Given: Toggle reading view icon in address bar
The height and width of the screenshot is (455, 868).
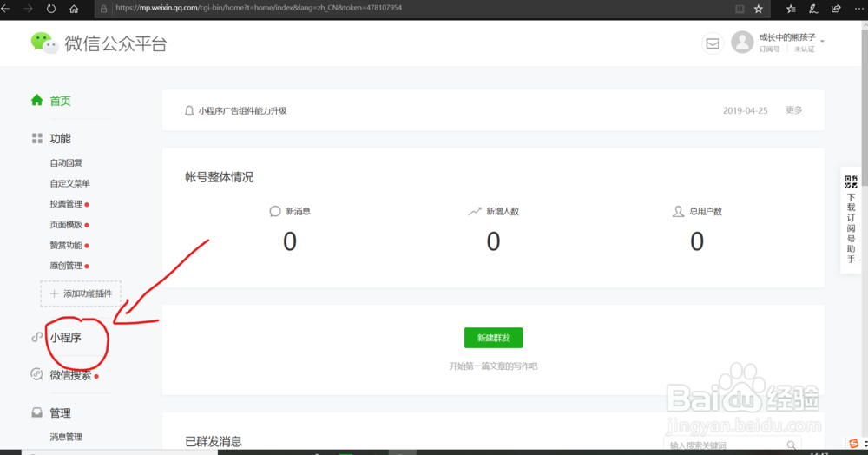Looking at the screenshot, I should pyautogui.click(x=739, y=9).
